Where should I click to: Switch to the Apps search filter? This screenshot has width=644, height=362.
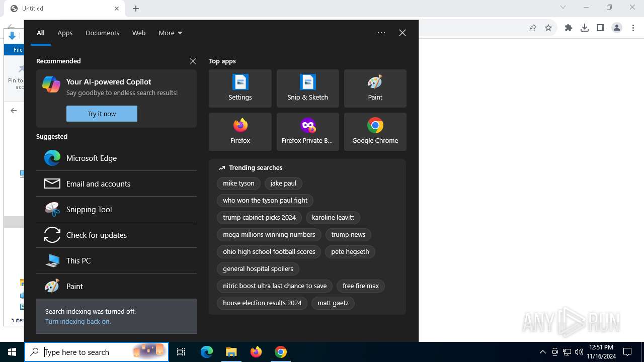(x=65, y=33)
